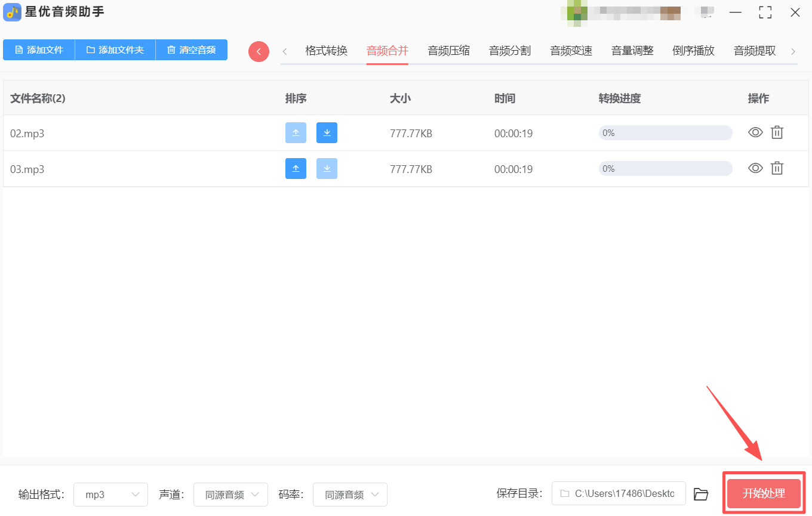The width and height of the screenshot is (812, 516).
Task: Delete 02.mp3 with its trash icon
Action: [777, 132]
